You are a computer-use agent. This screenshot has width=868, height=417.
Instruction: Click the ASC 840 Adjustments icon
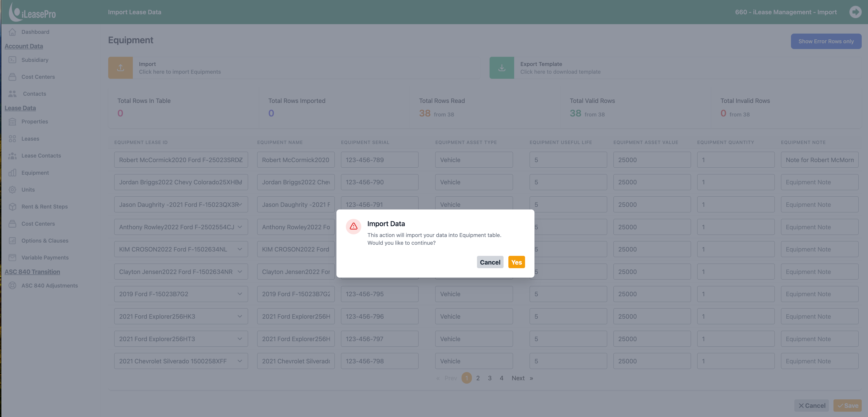[13, 286]
